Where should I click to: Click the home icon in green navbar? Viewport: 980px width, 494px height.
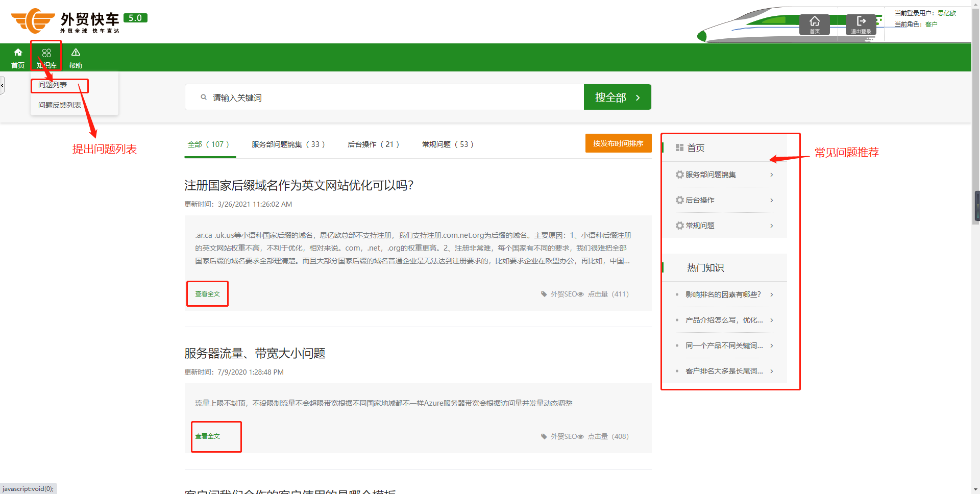[18, 53]
